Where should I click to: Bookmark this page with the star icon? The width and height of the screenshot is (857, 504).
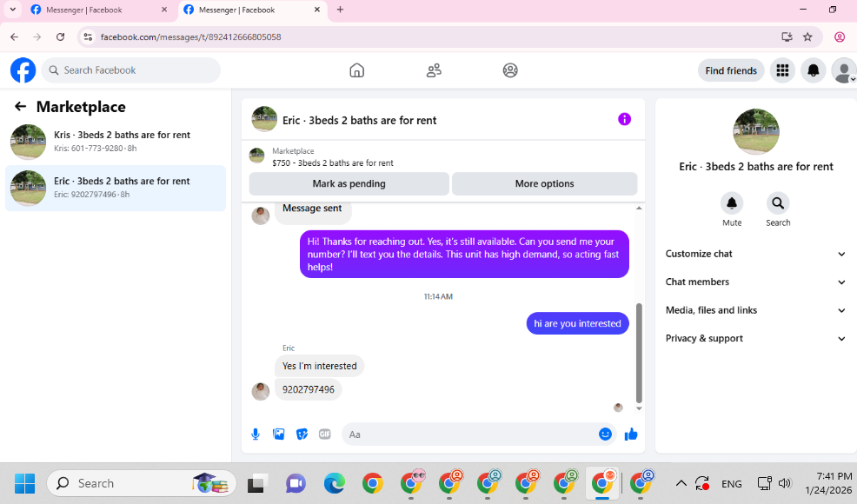(x=807, y=37)
